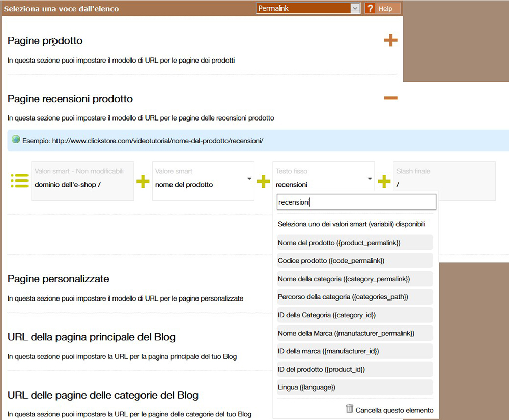Screen dimensions: 509x420
Task: Click the Slash finale box
Action: (444, 181)
